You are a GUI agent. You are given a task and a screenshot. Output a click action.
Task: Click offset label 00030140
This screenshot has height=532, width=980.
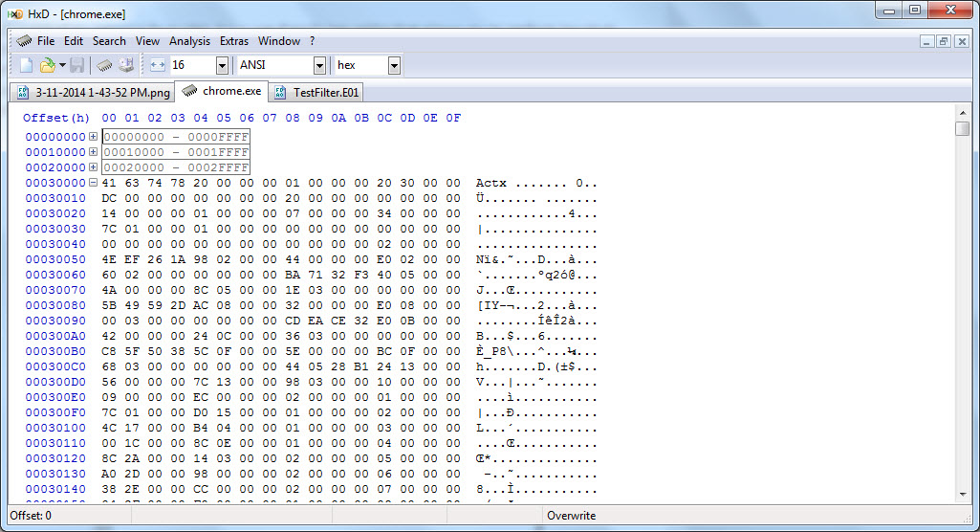pos(55,489)
